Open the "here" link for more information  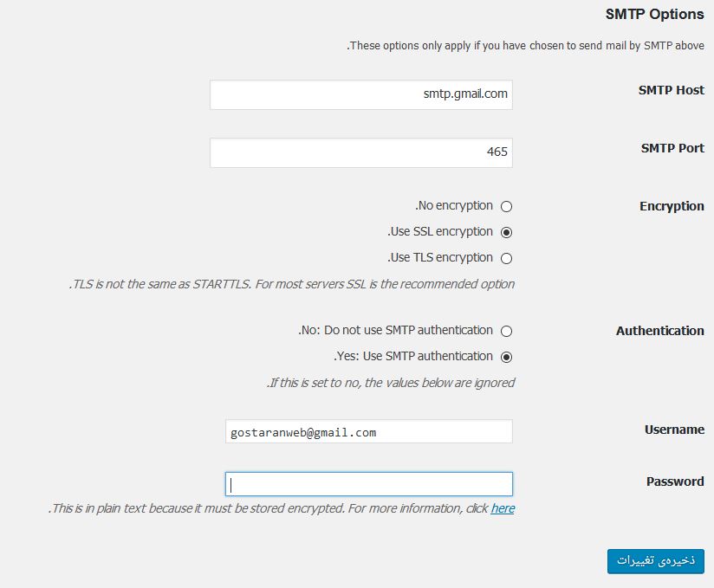pos(503,508)
